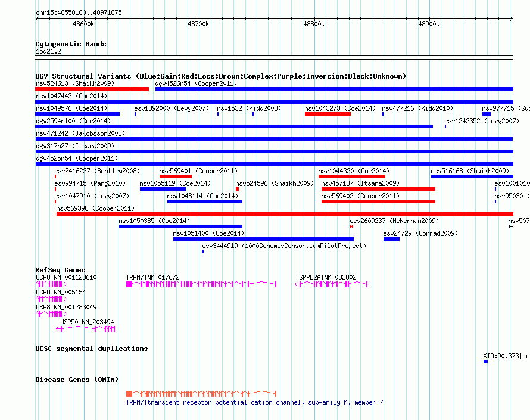Open the TRPM7 transient receptor potential description link
This screenshot has width=530, height=420.
[x=254, y=402]
